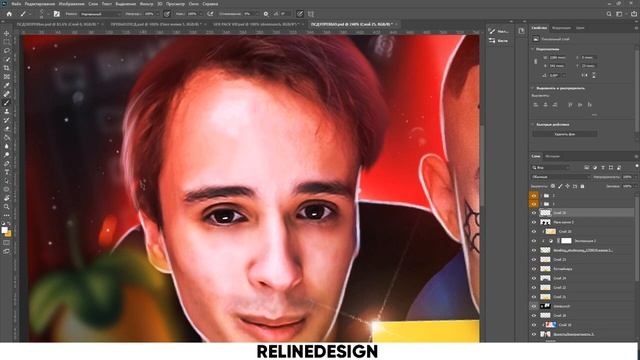
Task: Select the Lasso tool
Action: (7, 50)
